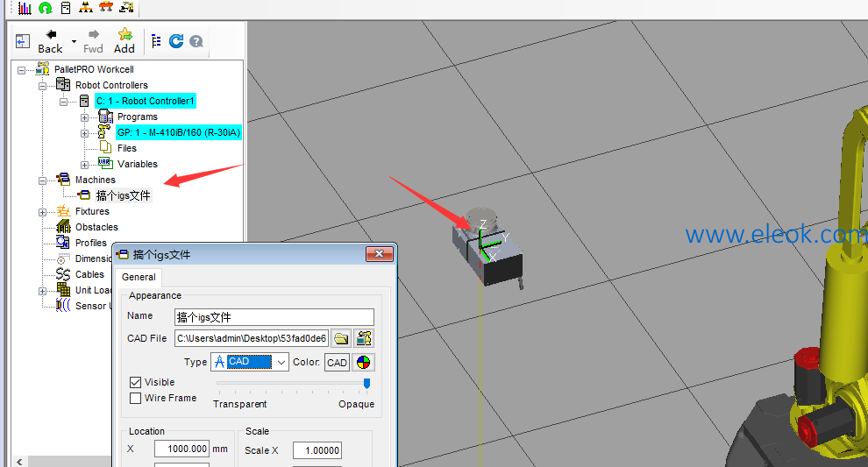Toggle the navigator pane hide icon
Image resolution: width=868 pixels, height=467 pixels.
tap(23, 41)
